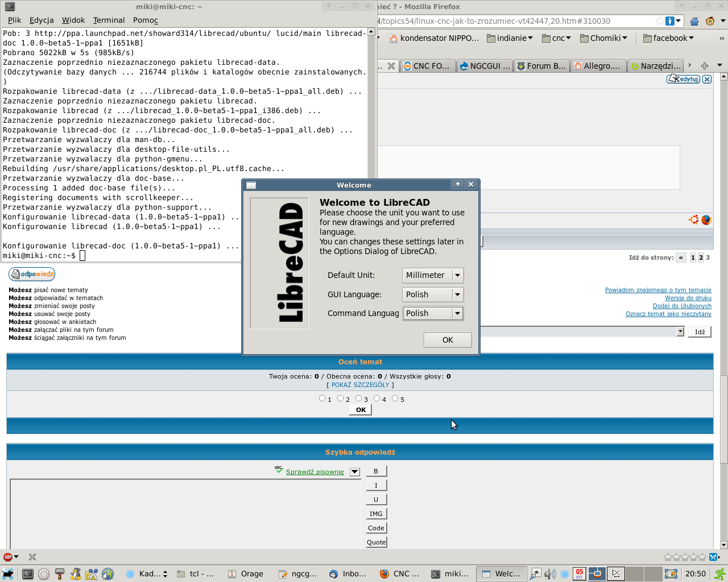Click the Code button

point(376,528)
